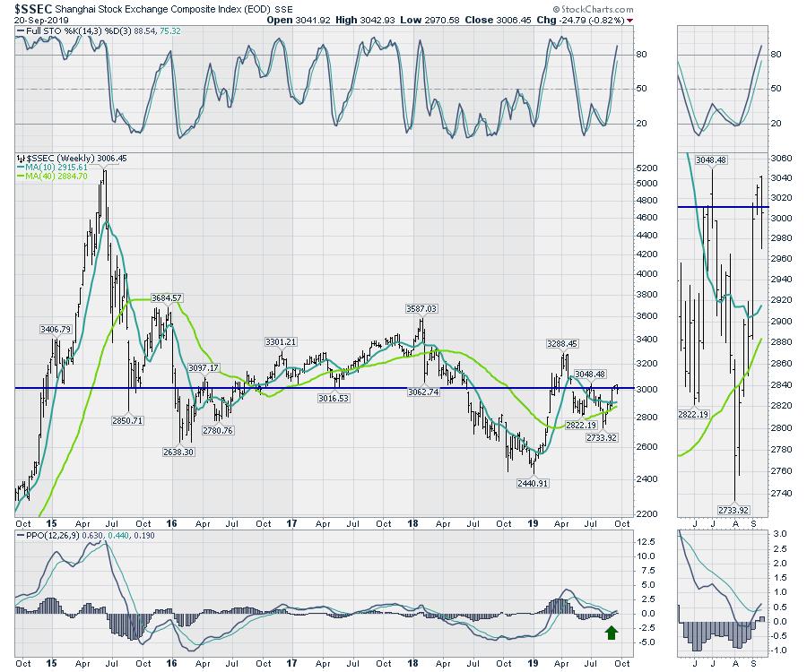Click the 2440.91 low price label
The image size is (807, 672).
pos(533,483)
